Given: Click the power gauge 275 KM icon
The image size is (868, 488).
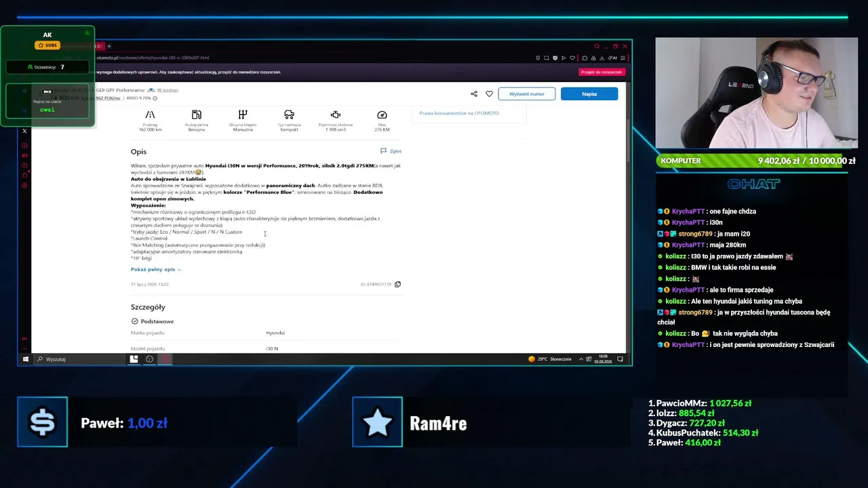Looking at the screenshot, I should pos(382,115).
